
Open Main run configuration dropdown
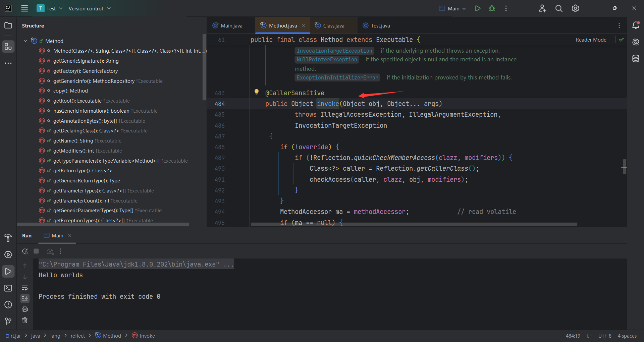pyautogui.click(x=452, y=8)
